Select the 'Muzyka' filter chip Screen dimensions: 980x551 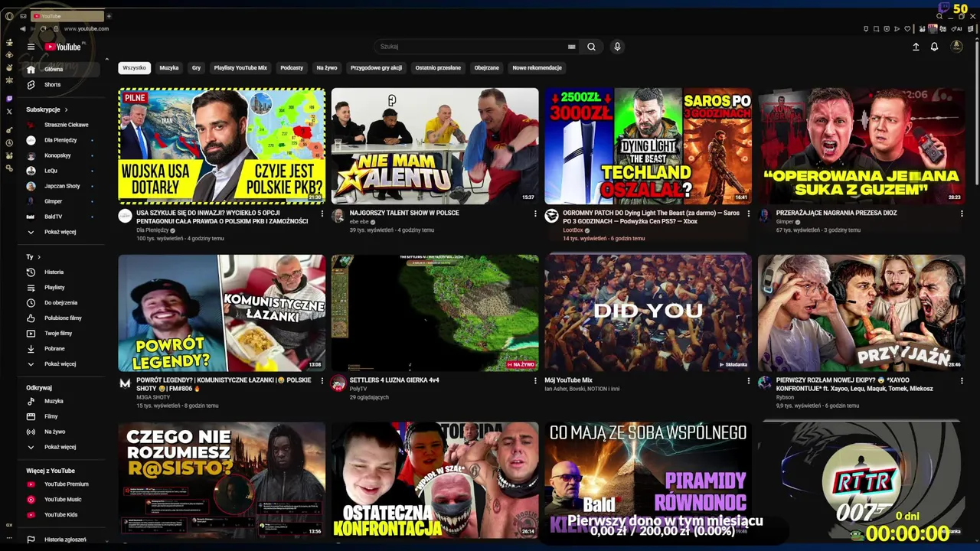(x=169, y=68)
